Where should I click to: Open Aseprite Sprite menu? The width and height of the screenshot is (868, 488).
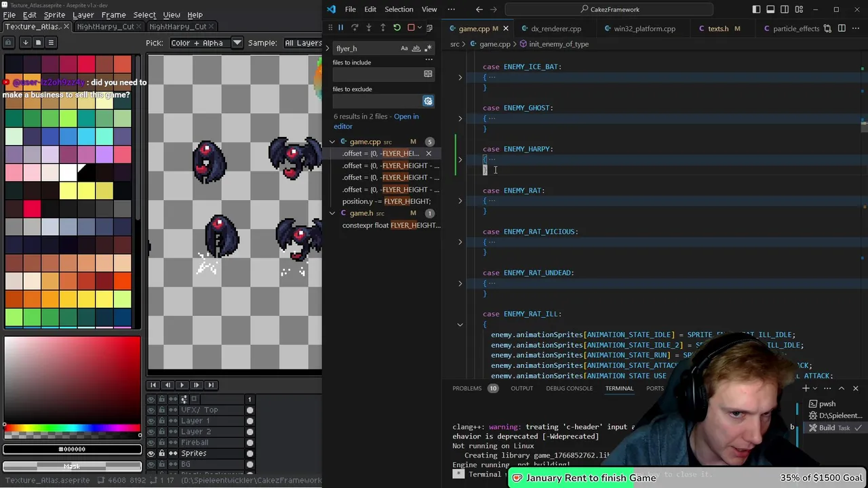54,15
